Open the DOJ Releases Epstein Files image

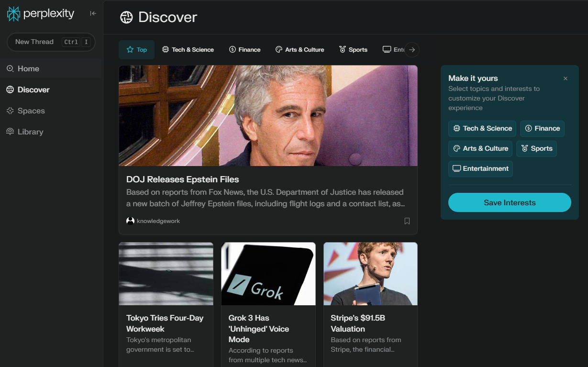(x=268, y=116)
